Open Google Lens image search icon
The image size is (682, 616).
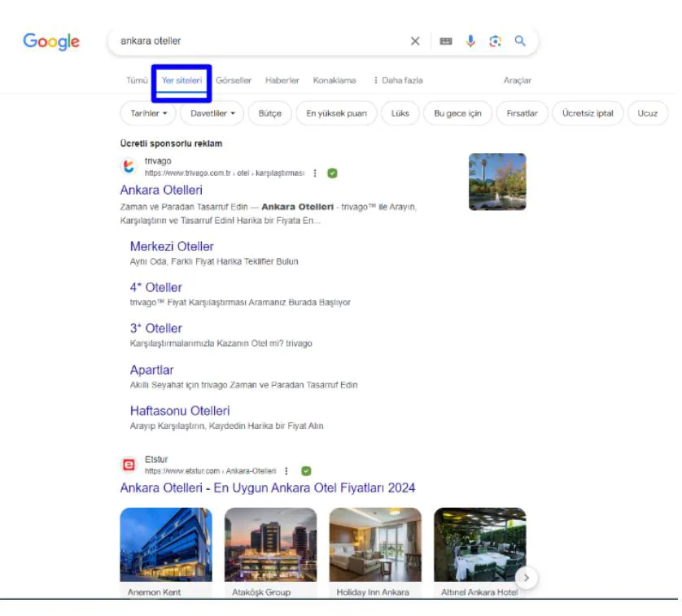pos(495,41)
